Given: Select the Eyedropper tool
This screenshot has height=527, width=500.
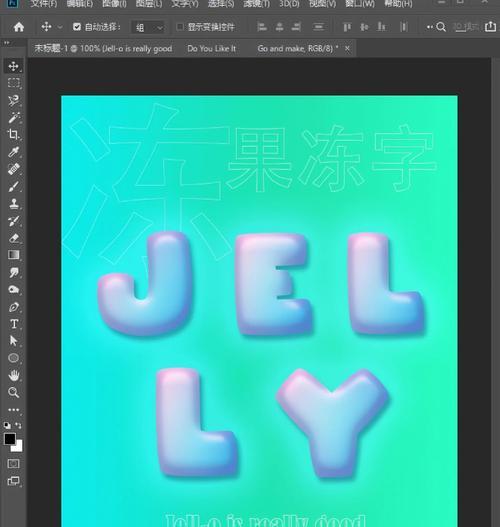Looking at the screenshot, I should coord(13,152).
